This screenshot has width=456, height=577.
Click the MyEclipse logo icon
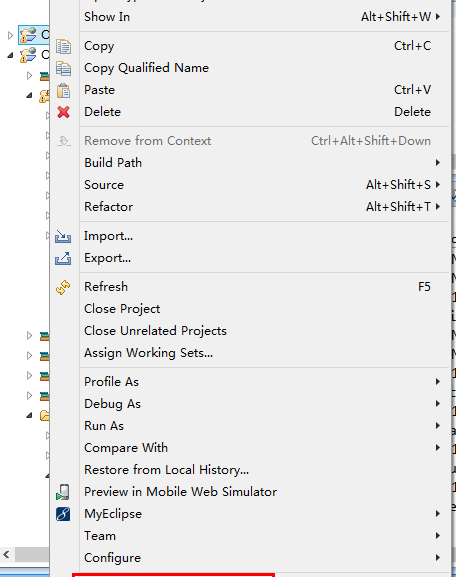tap(63, 514)
